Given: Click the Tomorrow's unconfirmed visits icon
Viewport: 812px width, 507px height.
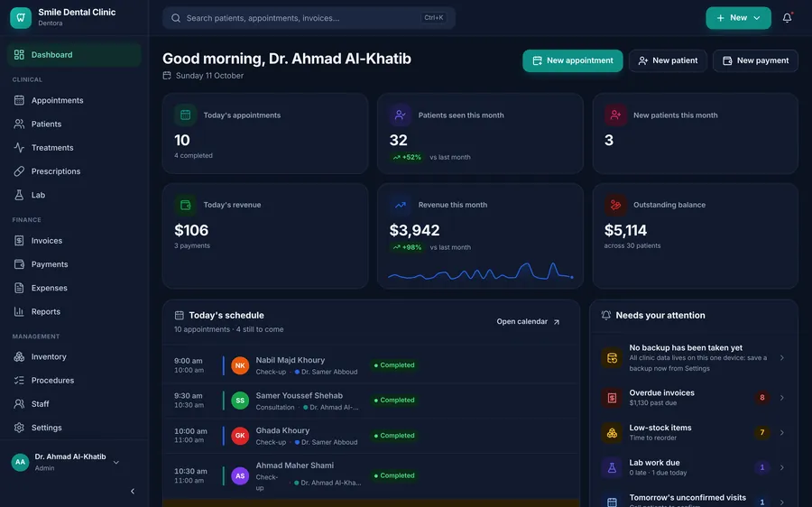Looking at the screenshot, I should pos(612,502).
